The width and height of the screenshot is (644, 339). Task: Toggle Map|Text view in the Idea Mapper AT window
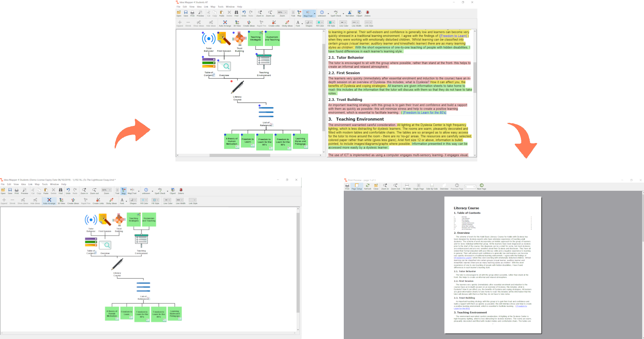(308, 13)
